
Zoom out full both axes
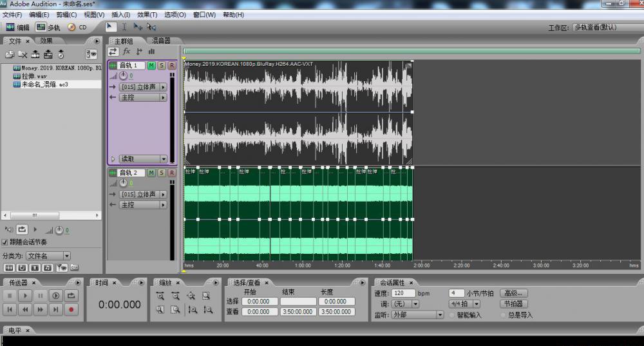click(x=191, y=296)
